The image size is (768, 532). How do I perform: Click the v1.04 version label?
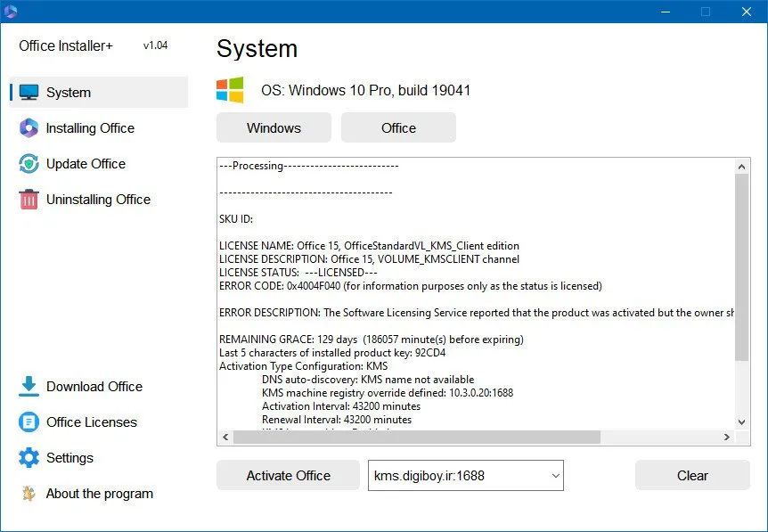coord(155,45)
